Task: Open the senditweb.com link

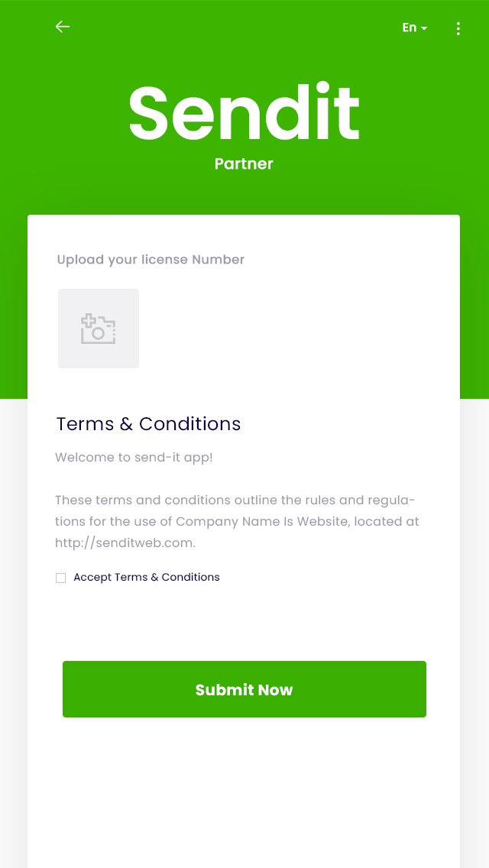Action: pos(125,543)
